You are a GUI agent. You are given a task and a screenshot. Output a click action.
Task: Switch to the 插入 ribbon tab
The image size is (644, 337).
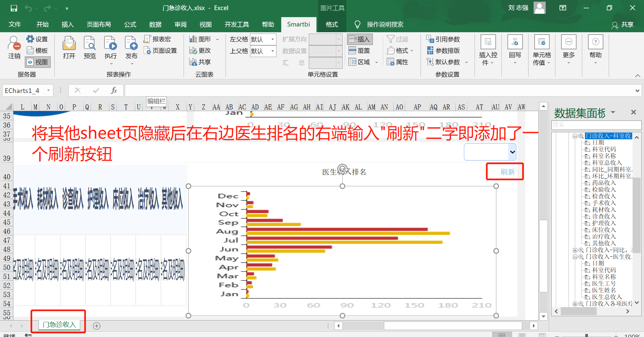(x=67, y=25)
